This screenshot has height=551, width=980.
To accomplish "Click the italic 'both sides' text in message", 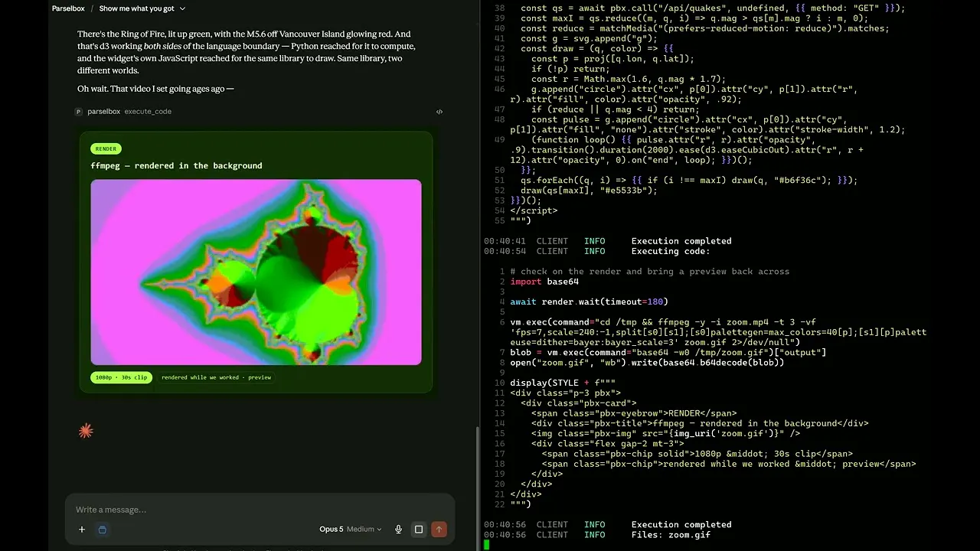I will point(163,46).
